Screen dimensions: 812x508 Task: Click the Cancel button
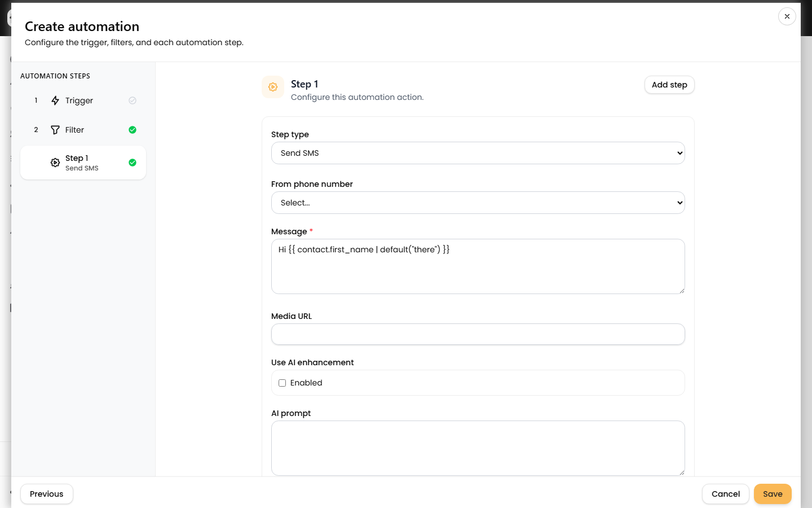click(726, 494)
